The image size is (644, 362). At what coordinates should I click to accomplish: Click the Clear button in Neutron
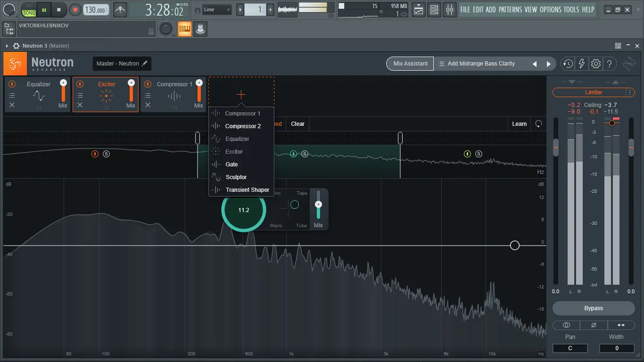pyautogui.click(x=297, y=123)
